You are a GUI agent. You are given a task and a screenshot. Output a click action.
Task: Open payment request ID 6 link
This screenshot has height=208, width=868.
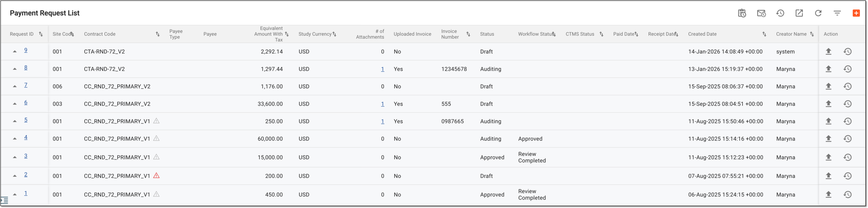(x=26, y=102)
